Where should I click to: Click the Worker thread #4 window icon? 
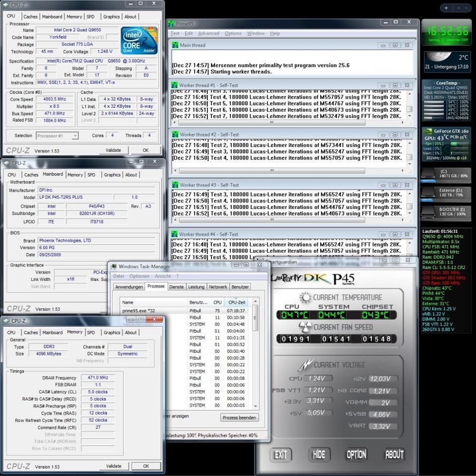coord(174,234)
